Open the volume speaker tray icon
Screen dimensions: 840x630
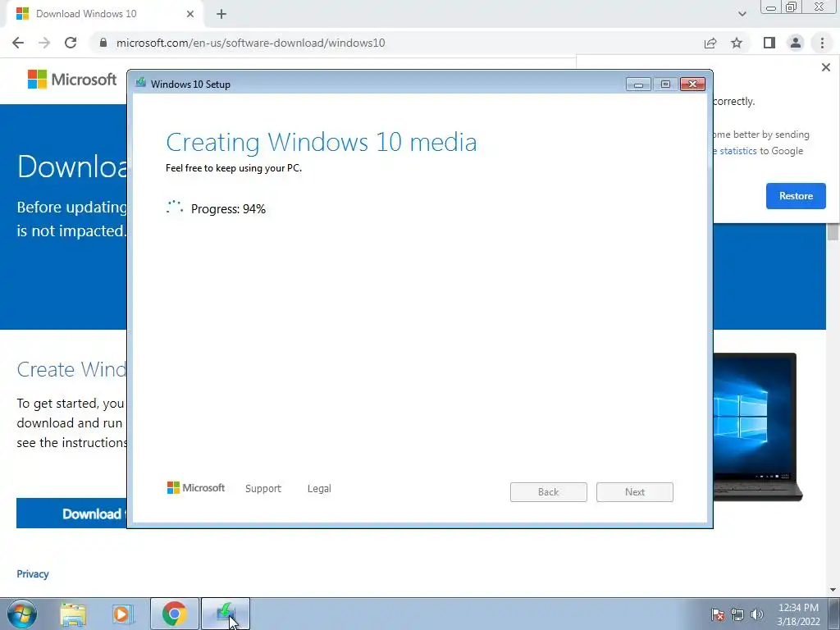click(757, 614)
